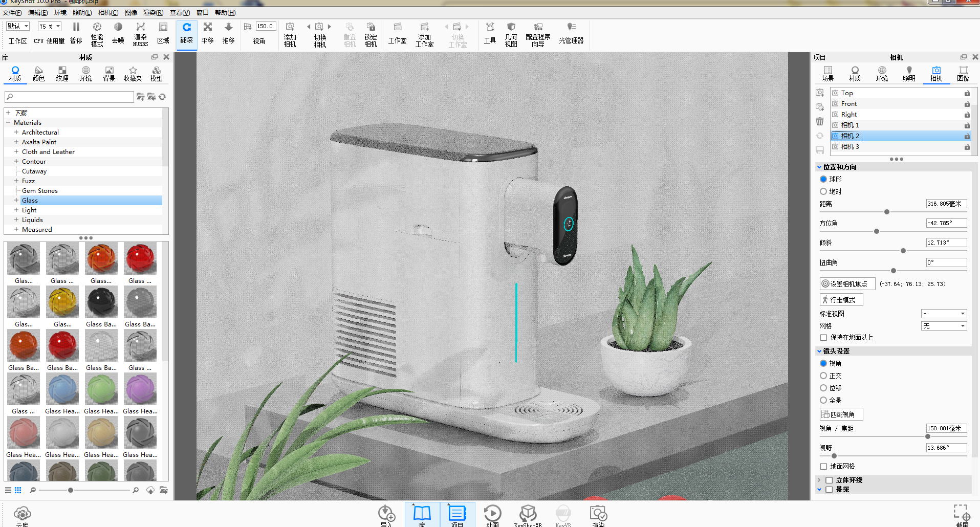Delete camera using the trash icon

[820, 121]
